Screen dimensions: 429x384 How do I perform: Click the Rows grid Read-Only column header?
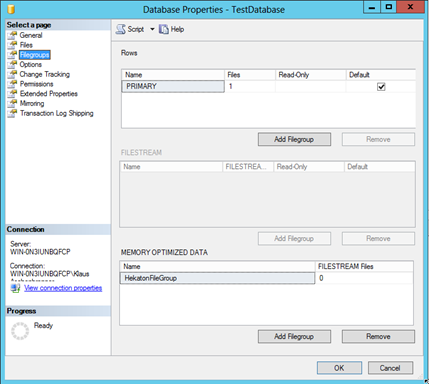click(x=311, y=75)
